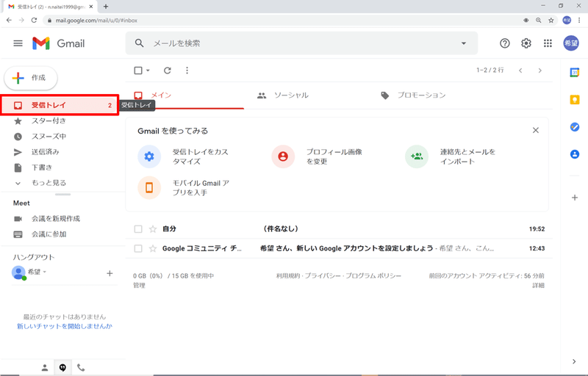Click the プログラム ポリシー link
Screen dimensions: 588x376
click(373, 275)
